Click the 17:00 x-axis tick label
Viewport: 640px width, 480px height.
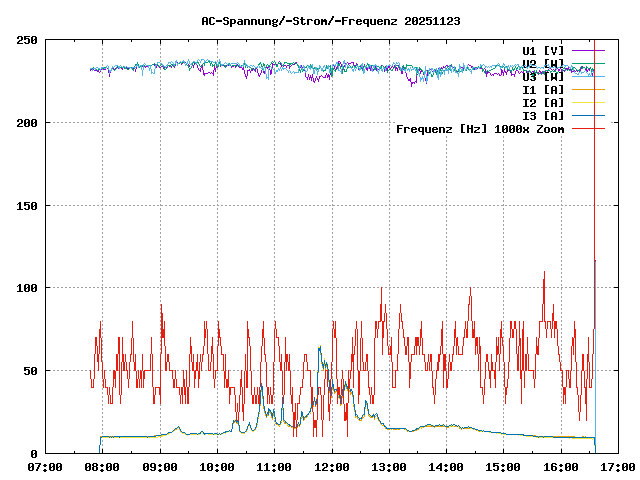point(616,467)
